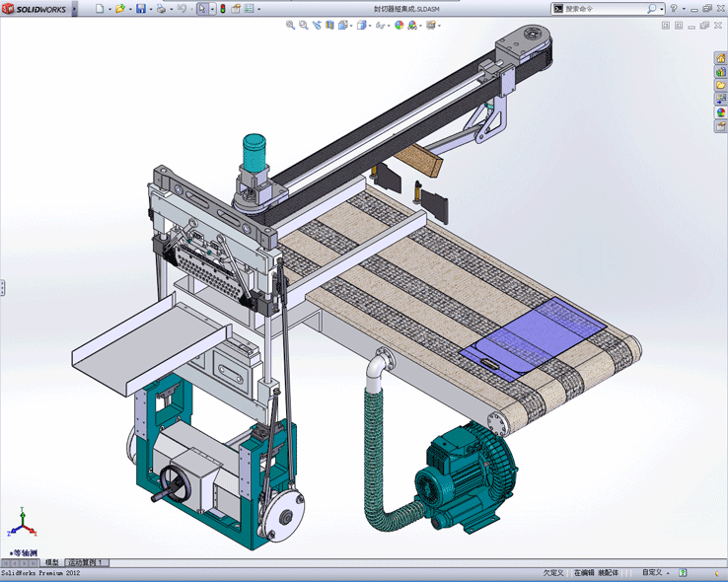The height and width of the screenshot is (582, 728).
Task: Switch to the 运动算例 1 tab
Action: click(x=88, y=562)
